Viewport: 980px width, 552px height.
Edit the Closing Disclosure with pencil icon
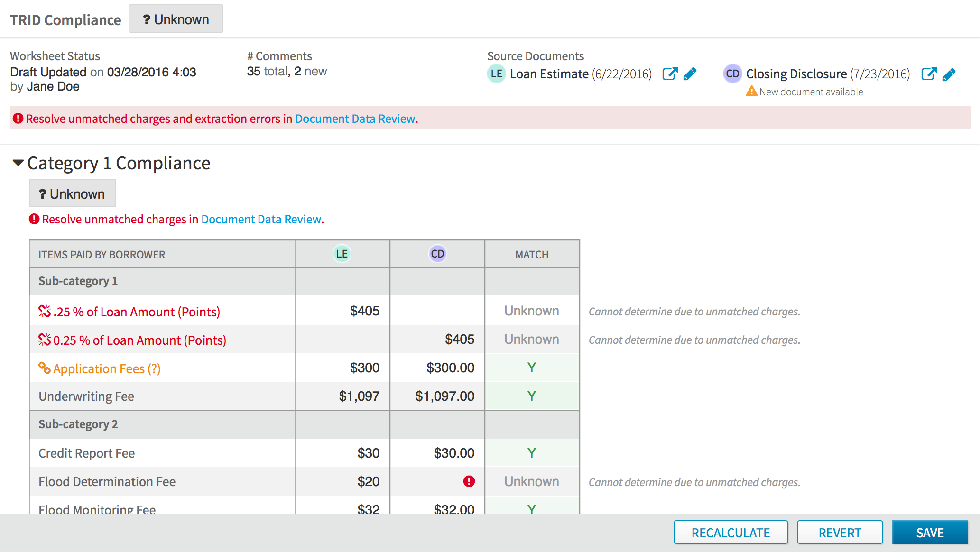[x=949, y=74]
